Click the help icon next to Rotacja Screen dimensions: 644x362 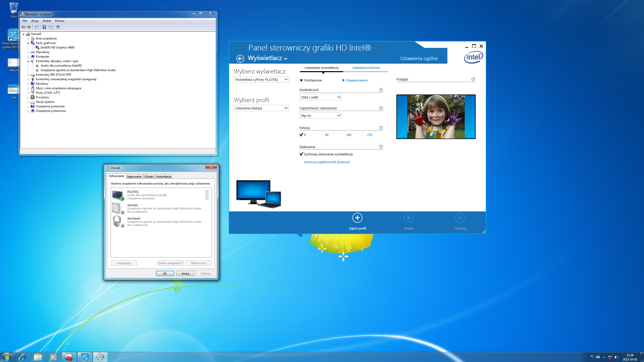coord(381,128)
